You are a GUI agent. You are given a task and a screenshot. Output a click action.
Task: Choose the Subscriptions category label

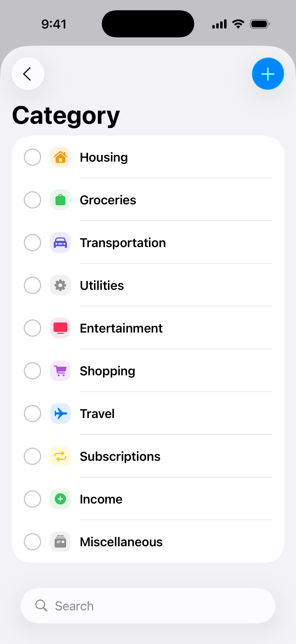[x=120, y=456]
